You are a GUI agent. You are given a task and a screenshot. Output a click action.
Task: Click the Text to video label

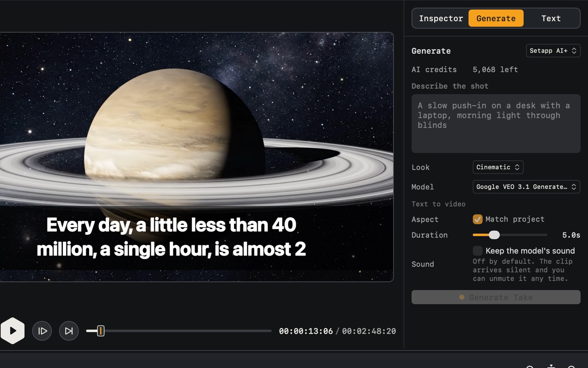pyautogui.click(x=438, y=204)
